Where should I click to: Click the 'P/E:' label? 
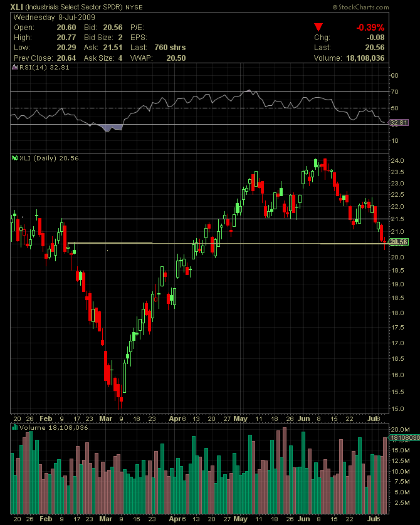tap(137, 28)
